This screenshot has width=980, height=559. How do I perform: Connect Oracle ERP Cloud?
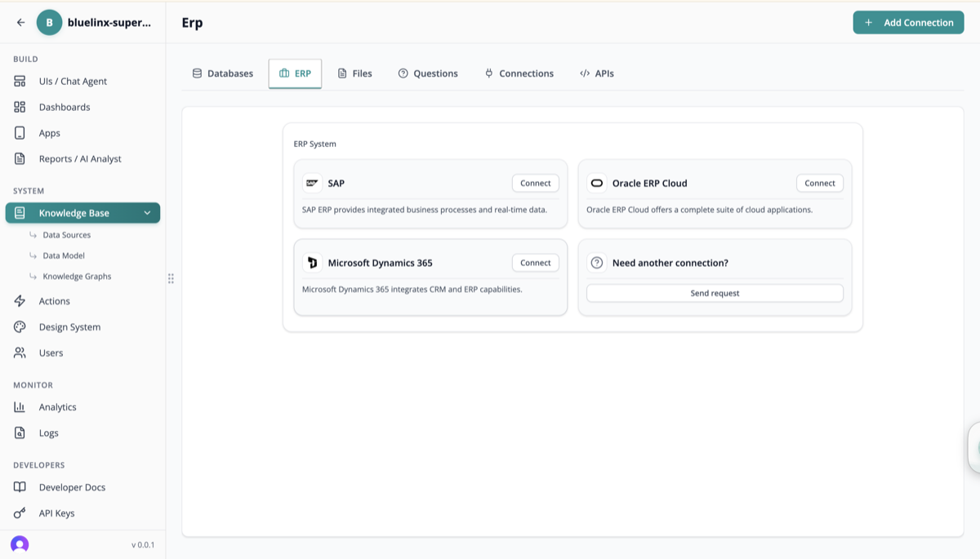pyautogui.click(x=820, y=184)
